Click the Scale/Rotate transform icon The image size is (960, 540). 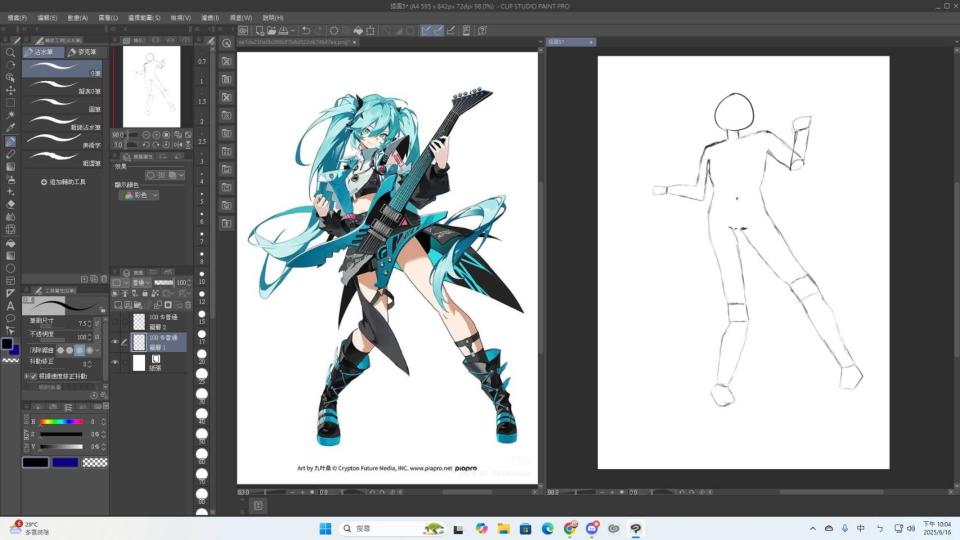coord(370,30)
